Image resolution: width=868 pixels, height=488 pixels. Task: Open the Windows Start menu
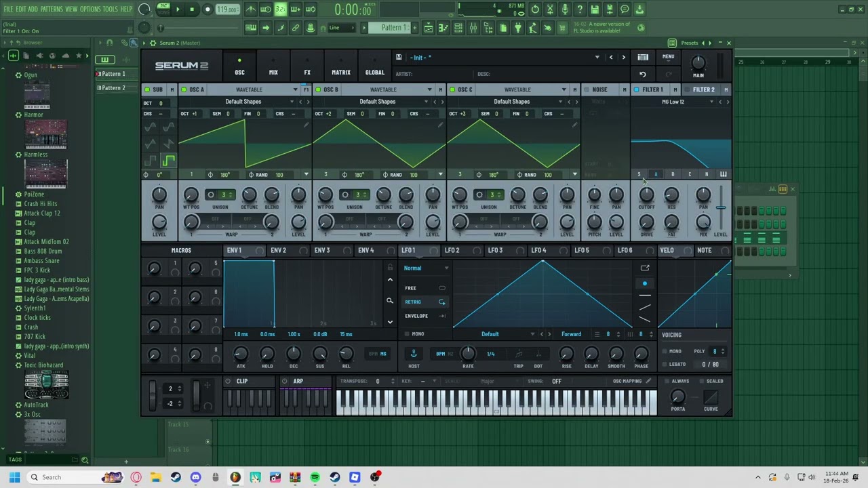coord(14,477)
